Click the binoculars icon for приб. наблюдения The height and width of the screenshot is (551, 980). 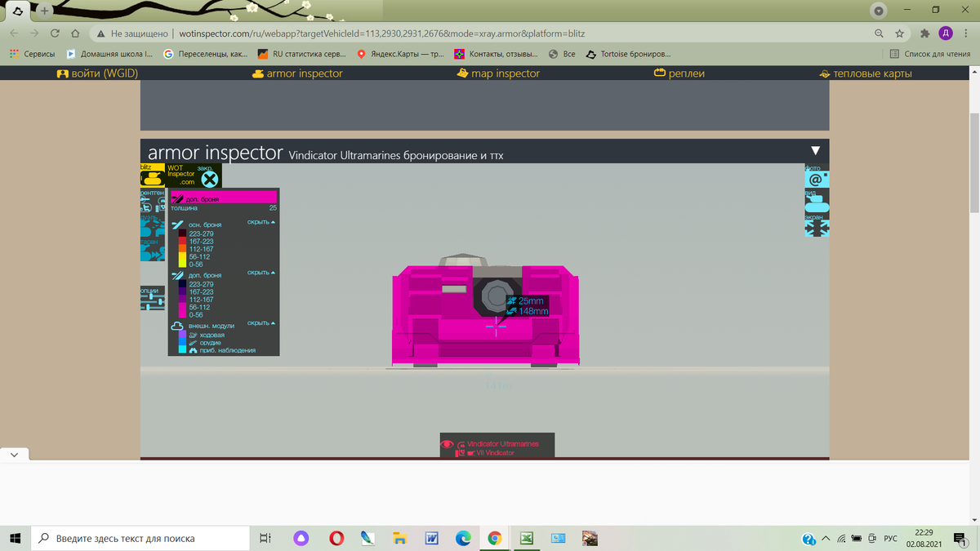pos(193,351)
